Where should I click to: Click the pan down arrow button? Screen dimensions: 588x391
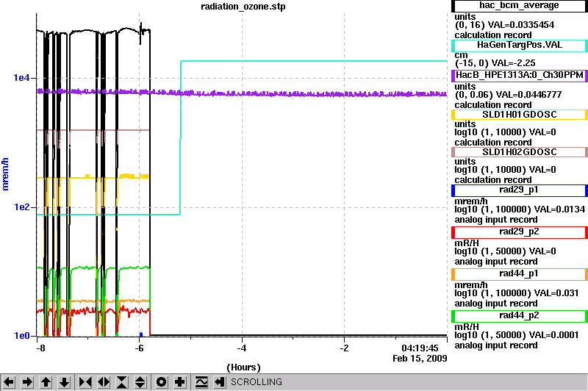65,382
